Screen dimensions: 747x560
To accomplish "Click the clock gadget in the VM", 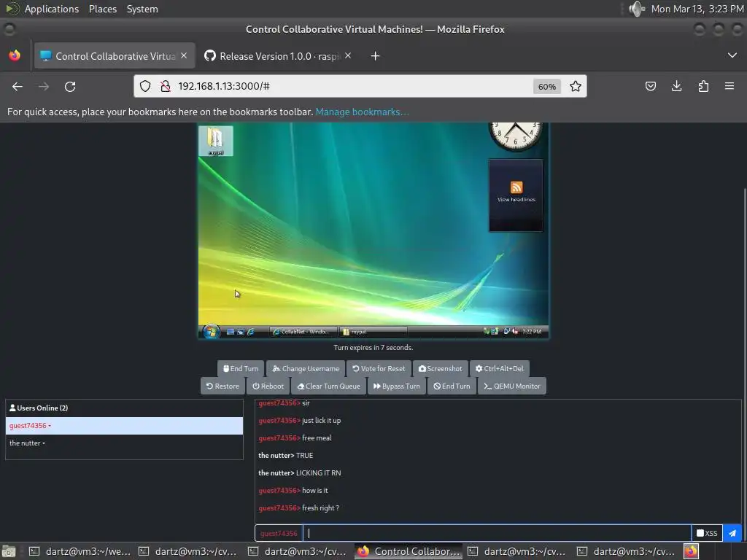I will 516,136.
